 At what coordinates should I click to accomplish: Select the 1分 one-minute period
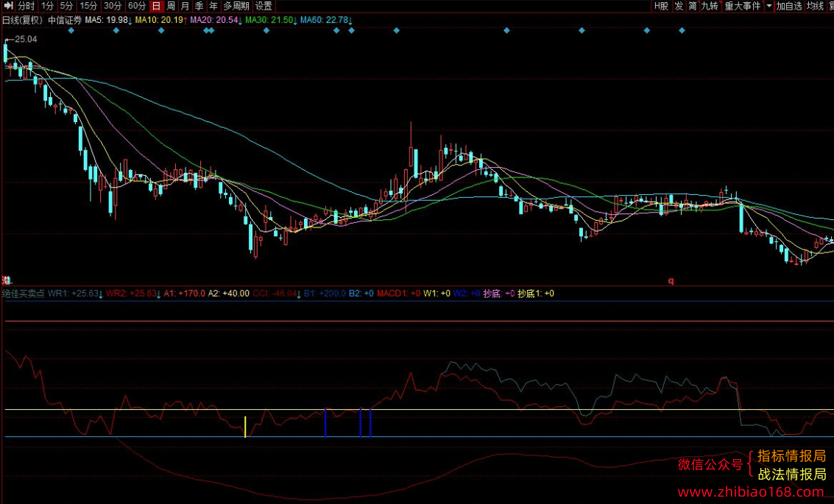tap(47, 6)
